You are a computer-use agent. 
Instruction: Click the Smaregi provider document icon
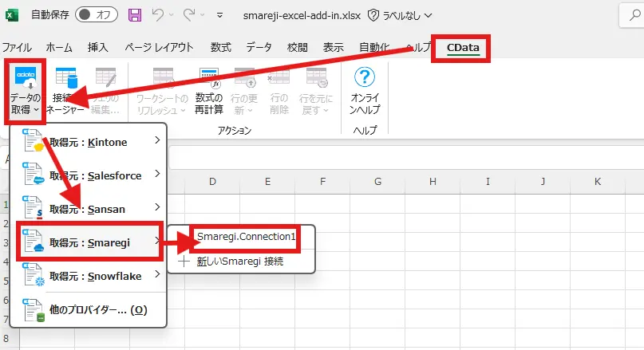(33, 241)
